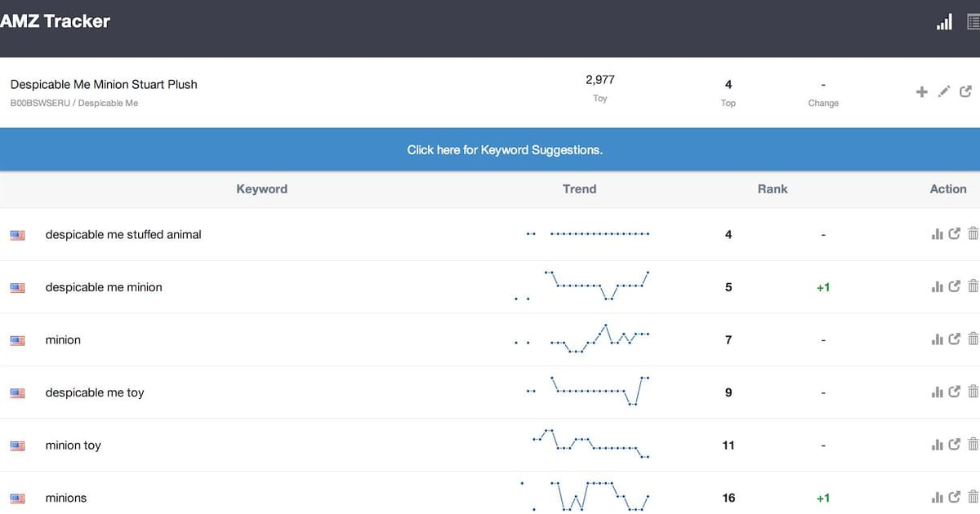980x514 pixels.
Task: Click the plus icon to add keyword
Action: click(921, 92)
